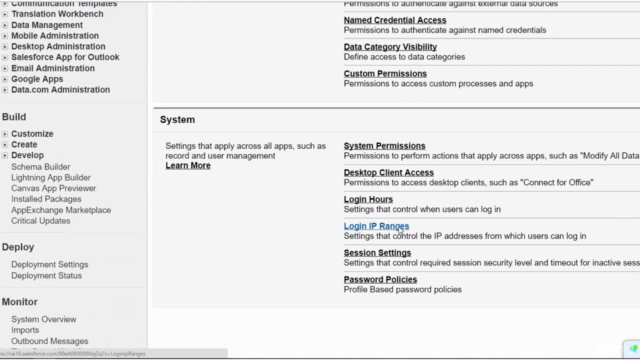Click the Build sidebar heading
This screenshot has height=360, width=640.
click(x=14, y=117)
